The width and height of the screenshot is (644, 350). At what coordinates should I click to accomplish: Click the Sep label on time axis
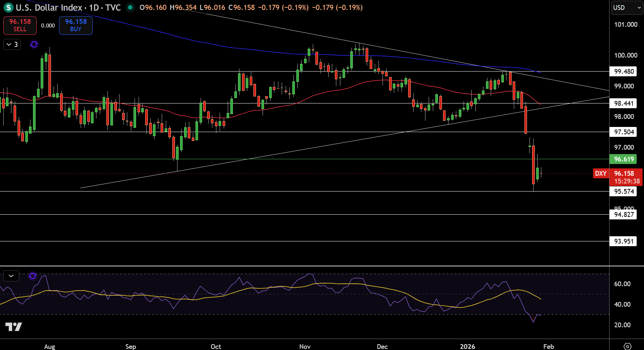131,346
